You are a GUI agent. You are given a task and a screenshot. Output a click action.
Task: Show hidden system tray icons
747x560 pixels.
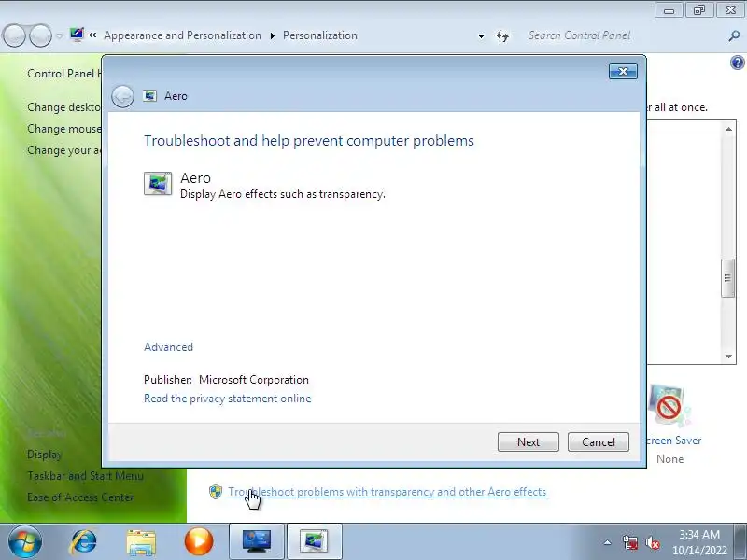click(x=608, y=542)
